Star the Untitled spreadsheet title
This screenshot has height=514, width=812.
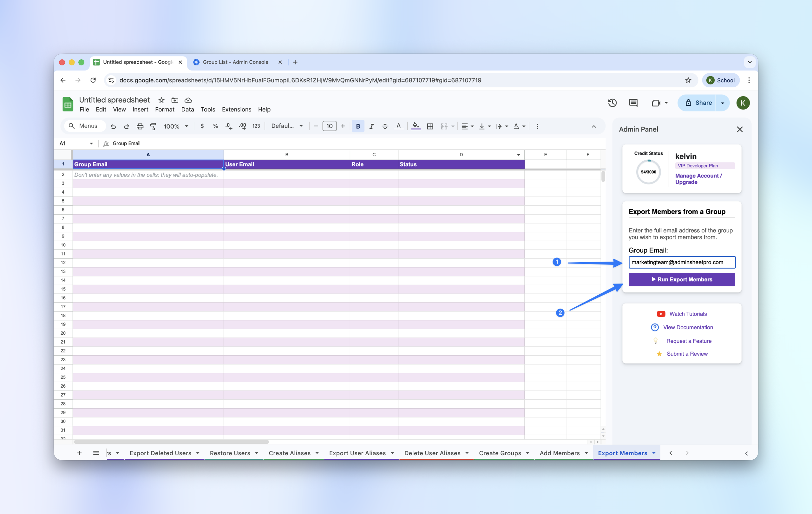click(161, 100)
